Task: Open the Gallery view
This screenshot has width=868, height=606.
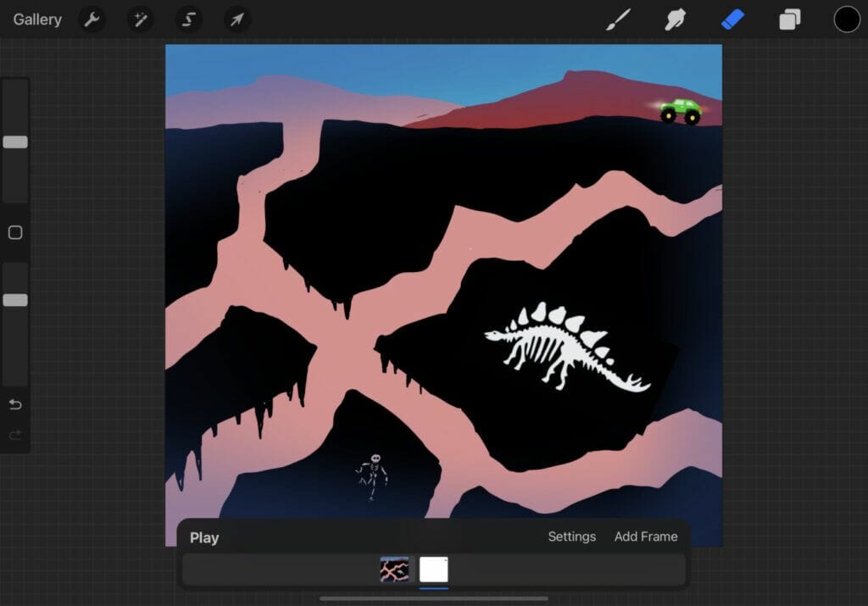Action: click(x=37, y=19)
